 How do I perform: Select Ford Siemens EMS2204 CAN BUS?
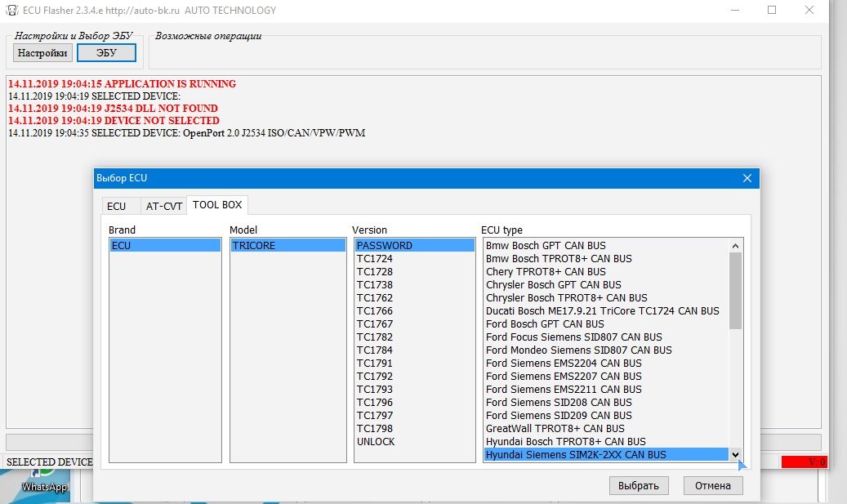click(x=564, y=363)
